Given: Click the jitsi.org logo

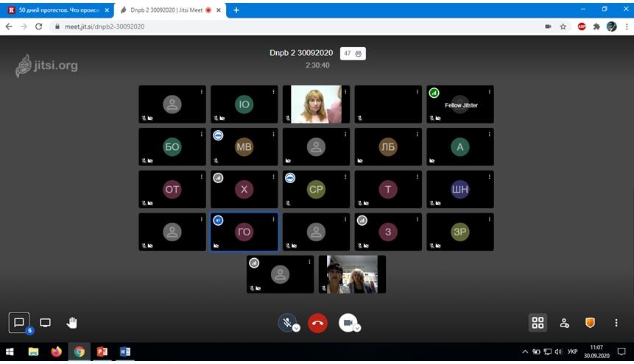Looking at the screenshot, I should 46,65.
